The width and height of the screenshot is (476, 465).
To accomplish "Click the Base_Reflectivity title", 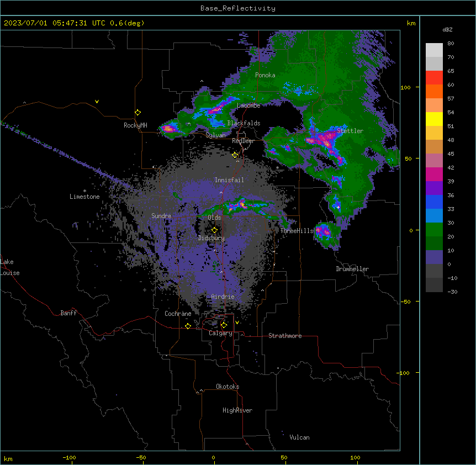I will pyautogui.click(x=238, y=8).
